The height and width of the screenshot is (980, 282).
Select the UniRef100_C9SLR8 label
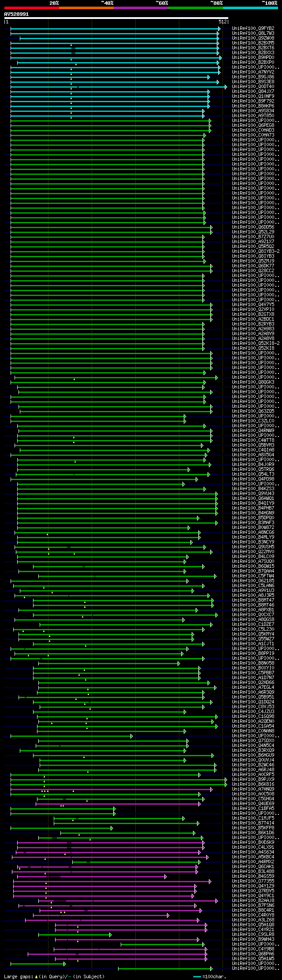pyautogui.click(x=253, y=935)
